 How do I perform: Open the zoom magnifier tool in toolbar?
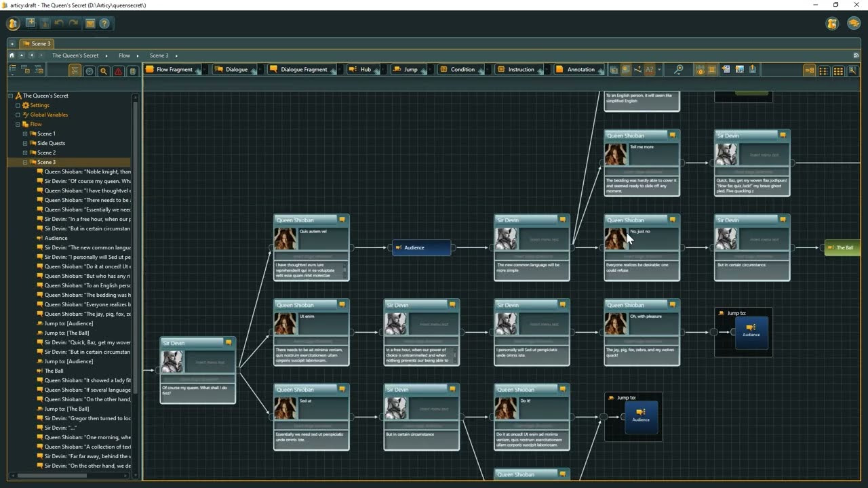click(679, 69)
